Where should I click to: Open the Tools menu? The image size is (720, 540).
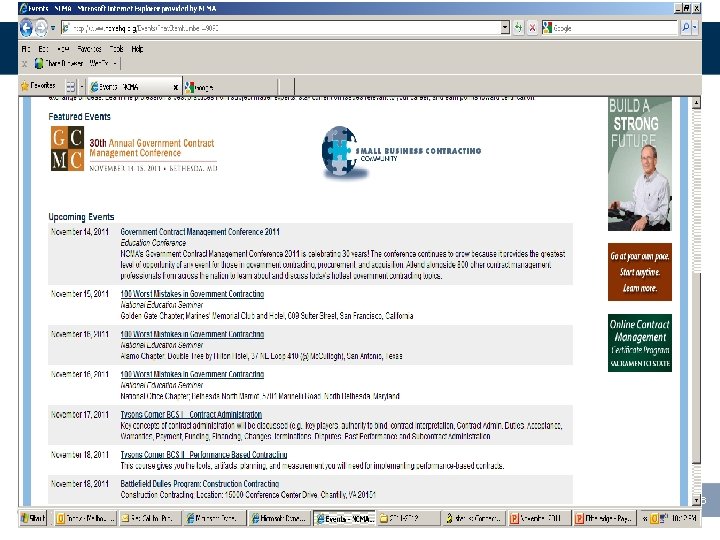[116, 49]
